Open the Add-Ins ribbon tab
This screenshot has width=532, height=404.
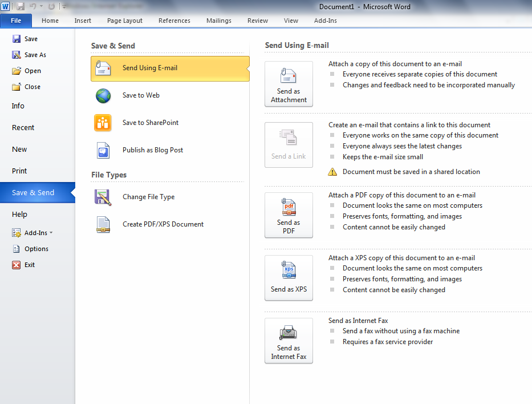pos(325,21)
